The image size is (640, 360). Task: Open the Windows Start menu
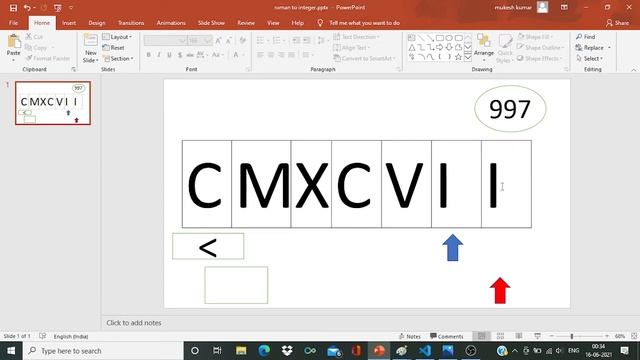[x=11, y=351]
